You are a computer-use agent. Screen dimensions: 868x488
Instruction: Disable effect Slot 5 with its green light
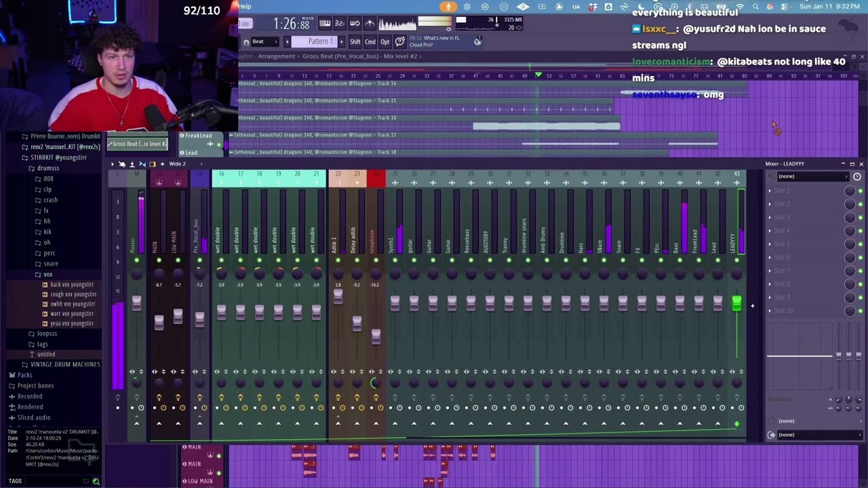point(861,244)
